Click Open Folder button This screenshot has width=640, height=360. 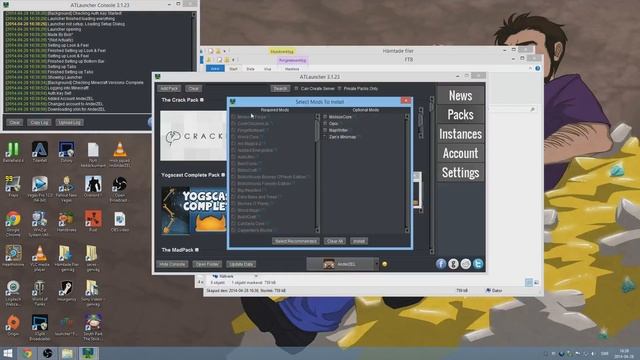click(x=207, y=264)
